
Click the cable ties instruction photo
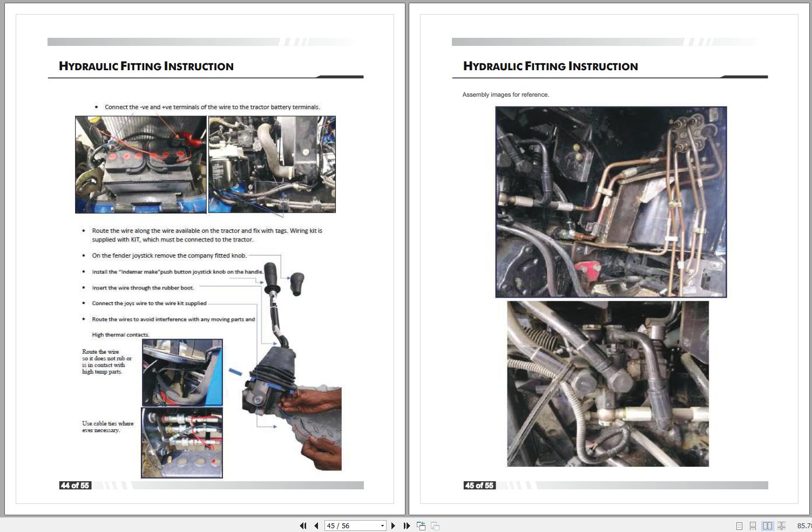pyautogui.click(x=182, y=443)
